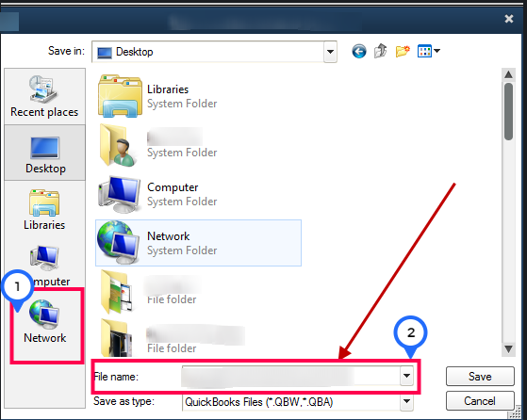
Task: Click the Network label in file list
Action: pos(169,236)
